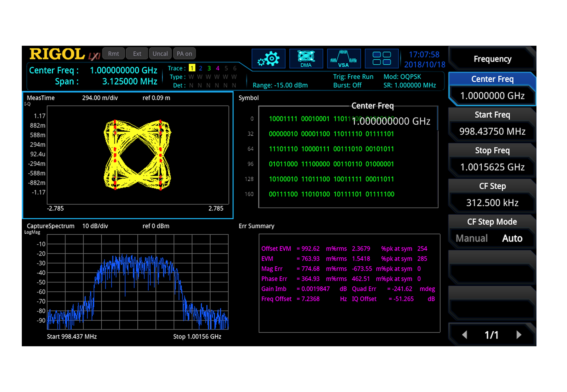Select trace number 2

[x=200, y=68]
